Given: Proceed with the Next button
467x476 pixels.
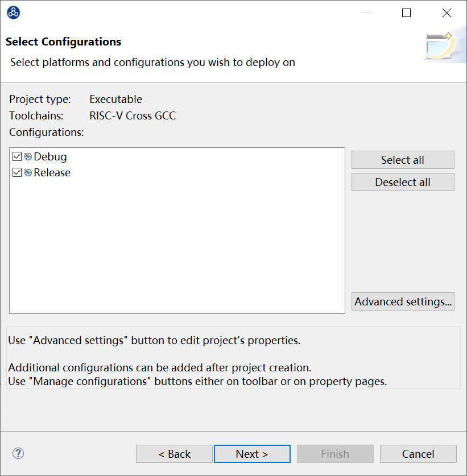Looking at the screenshot, I should [252, 454].
